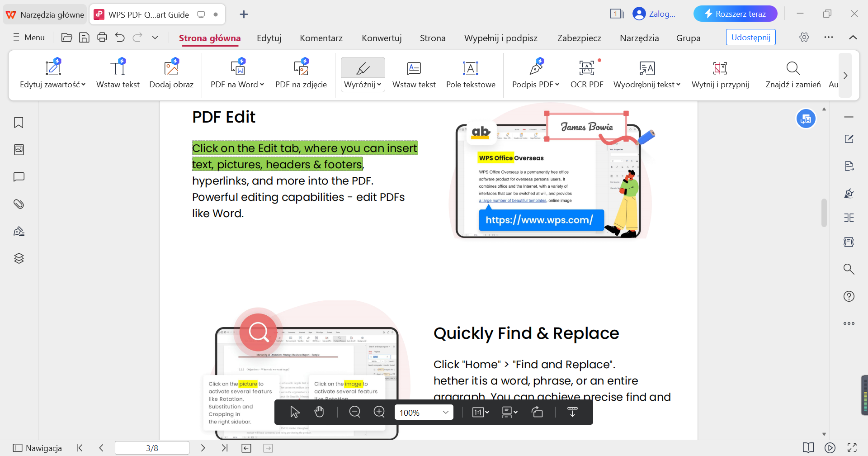Viewport: 868px width, 456px height.
Task: Expand the Wyodrębnij tekst dropdown arrow
Action: click(x=678, y=85)
